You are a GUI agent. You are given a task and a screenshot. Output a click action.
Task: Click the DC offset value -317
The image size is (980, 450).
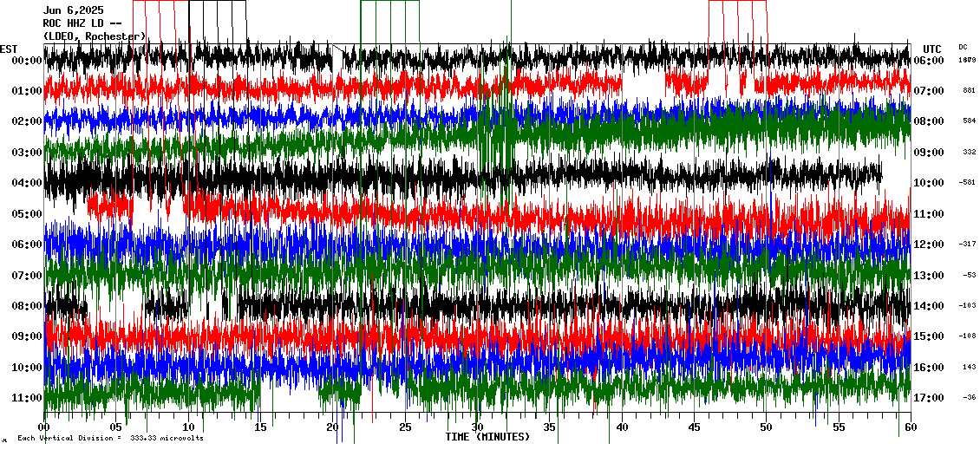tap(967, 245)
